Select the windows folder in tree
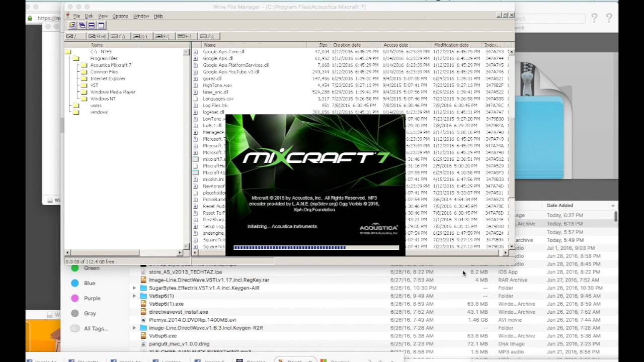The height and width of the screenshot is (362, 644). click(x=99, y=112)
